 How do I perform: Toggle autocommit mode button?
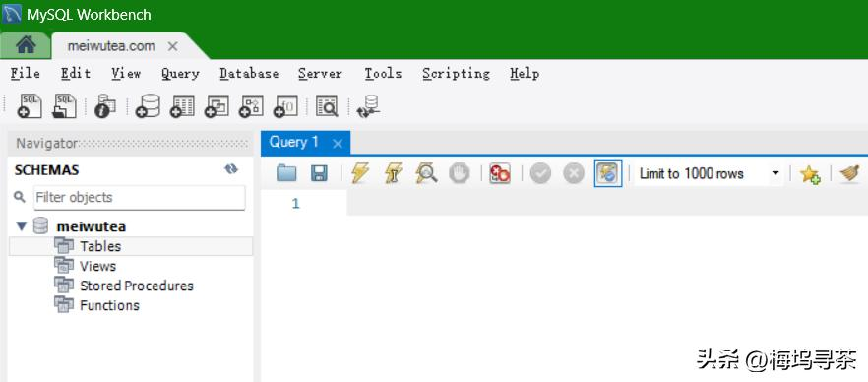coord(608,174)
